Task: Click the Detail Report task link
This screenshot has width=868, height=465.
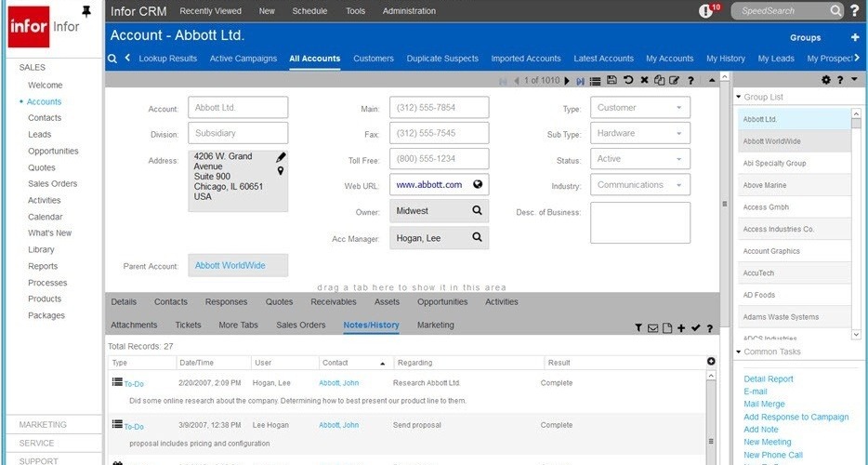Action: (x=769, y=379)
